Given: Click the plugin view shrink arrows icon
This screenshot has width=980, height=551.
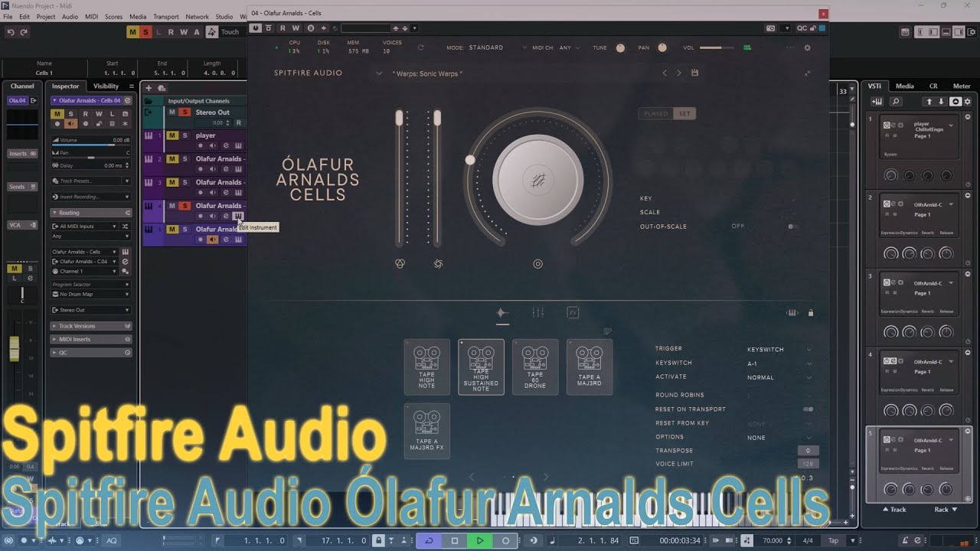Looking at the screenshot, I should click(808, 73).
